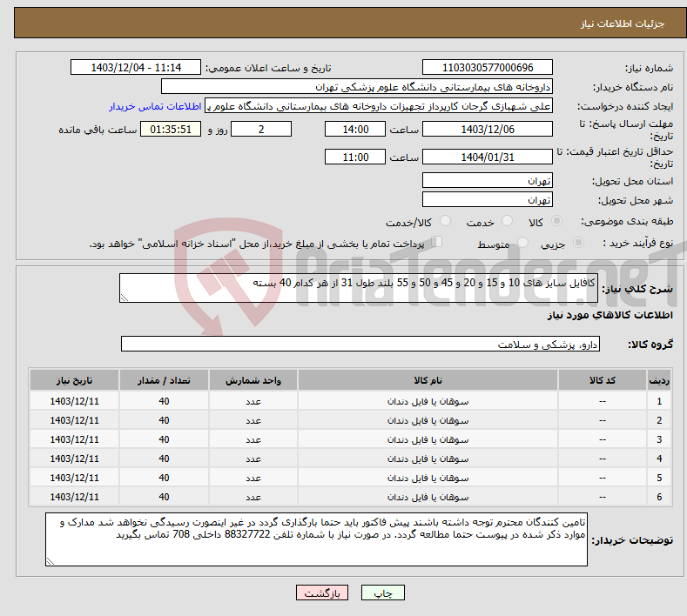
Task: Click item name in table row 1
Action: [428, 401]
